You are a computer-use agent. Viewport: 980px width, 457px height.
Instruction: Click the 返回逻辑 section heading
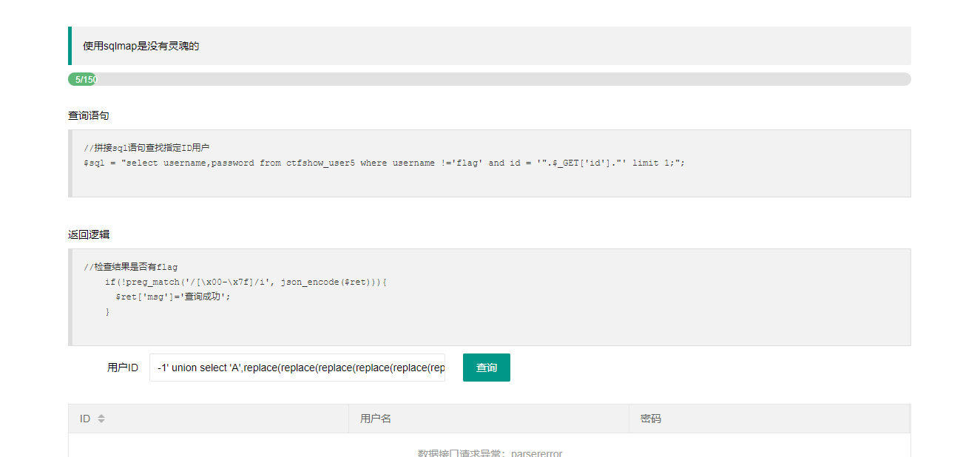pyautogui.click(x=89, y=234)
